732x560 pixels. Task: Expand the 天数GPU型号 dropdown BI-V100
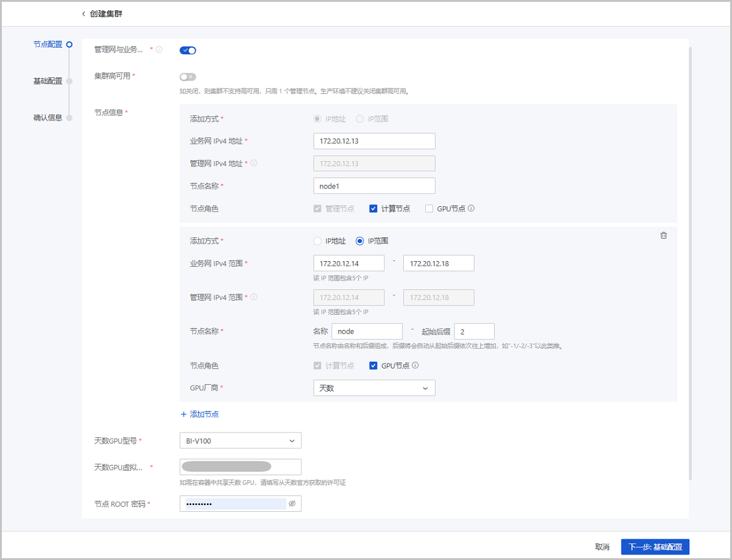click(x=240, y=440)
